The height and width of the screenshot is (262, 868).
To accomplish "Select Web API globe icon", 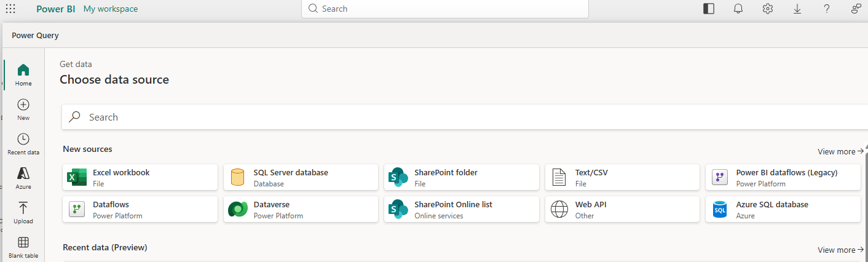I will [559, 209].
